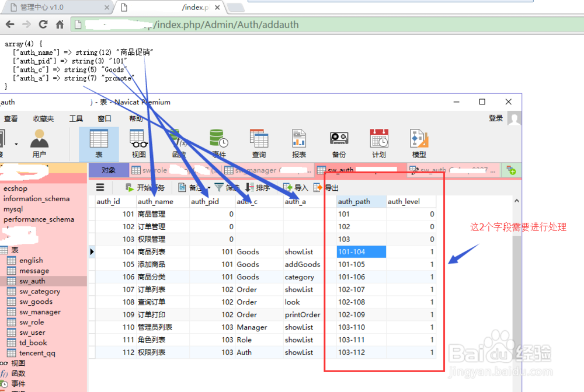Click the auth_path column header
Screen dimensions: 584x392
(361, 202)
